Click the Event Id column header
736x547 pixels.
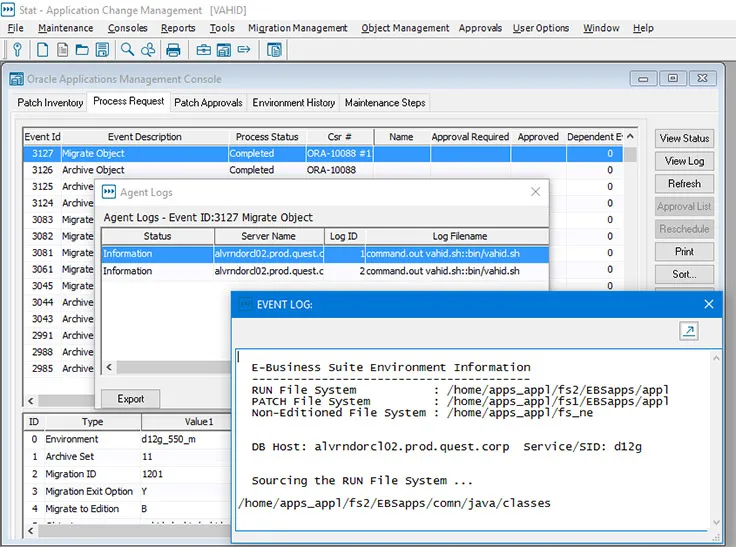tap(42, 137)
